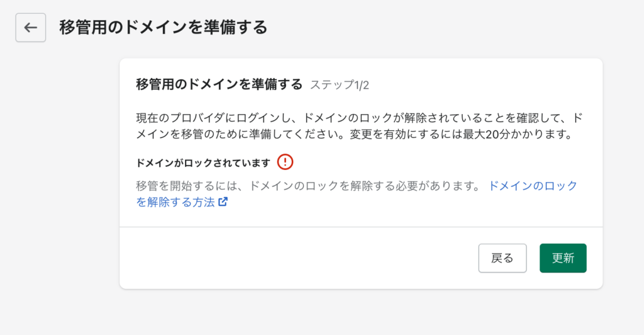This screenshot has height=335, width=644.
Task: Click the green 更新 button
Action: [563, 258]
